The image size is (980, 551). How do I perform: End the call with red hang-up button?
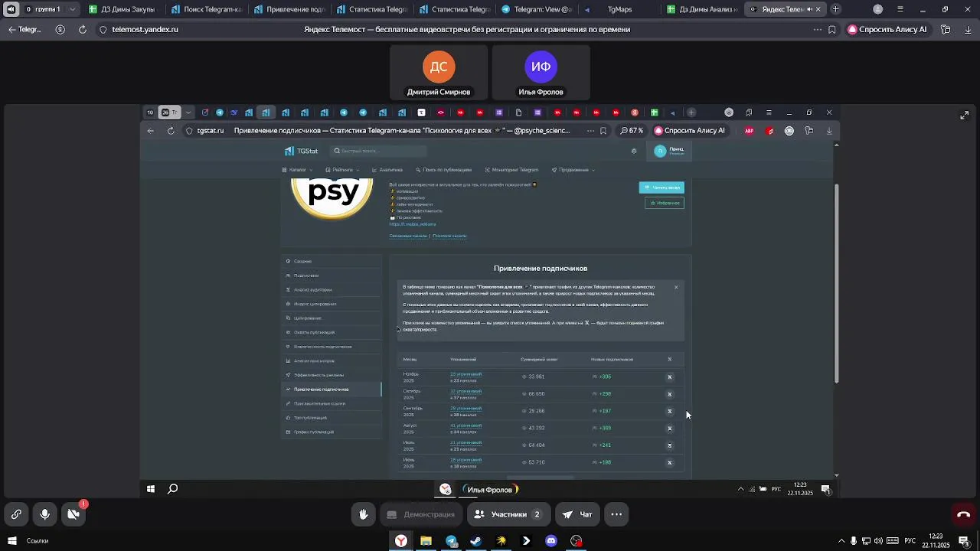click(x=963, y=514)
